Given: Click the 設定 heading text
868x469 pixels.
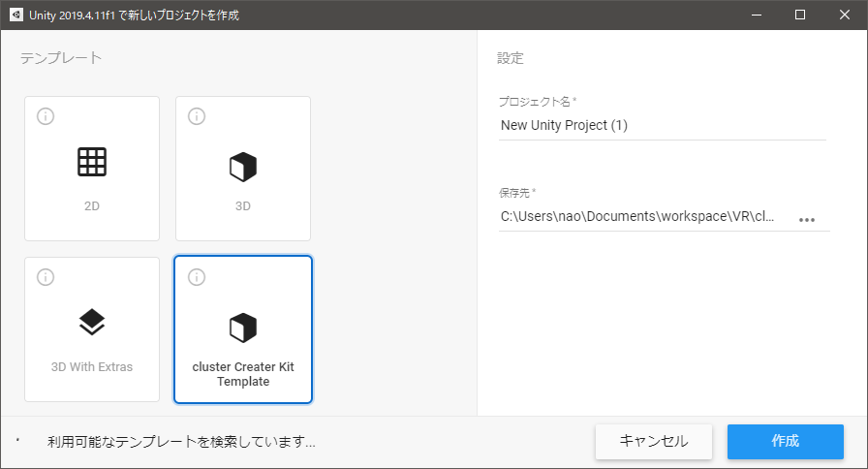Looking at the screenshot, I should click(510, 57).
